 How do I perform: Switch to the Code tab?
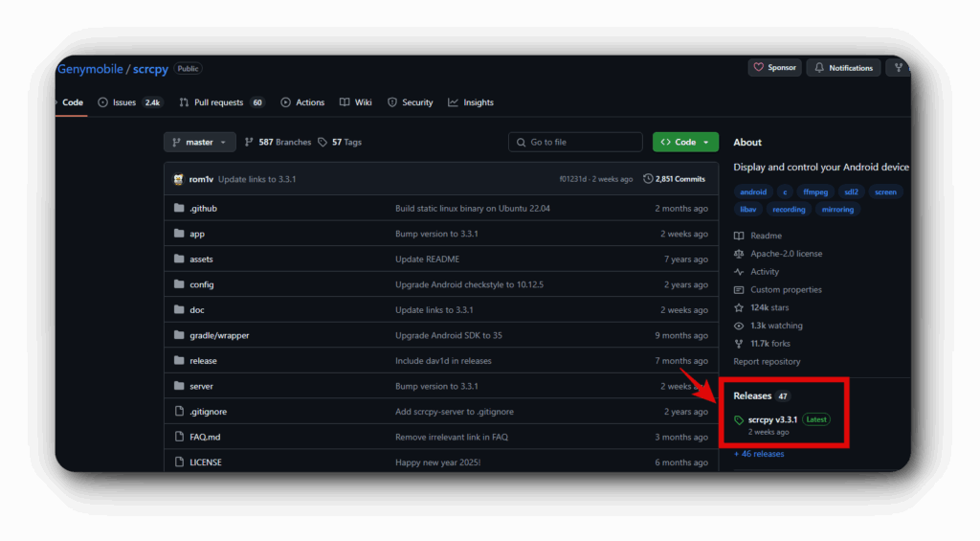[x=73, y=102]
